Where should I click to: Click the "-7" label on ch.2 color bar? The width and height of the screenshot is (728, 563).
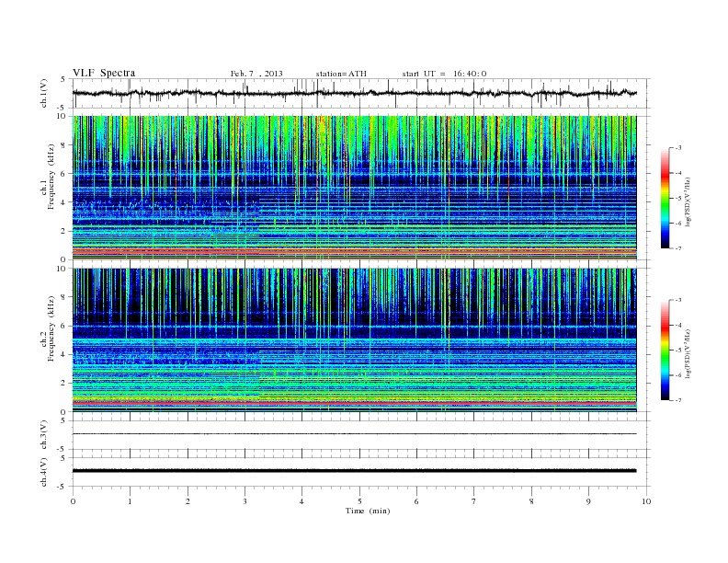(x=677, y=400)
